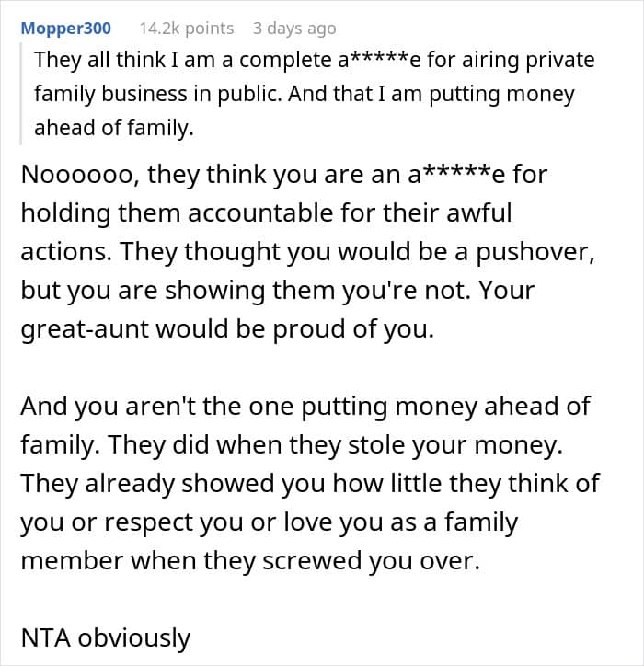Screen dimensions: 644x666
Task: Click the grey quote bar beside quoted text
Action: (x=21, y=94)
